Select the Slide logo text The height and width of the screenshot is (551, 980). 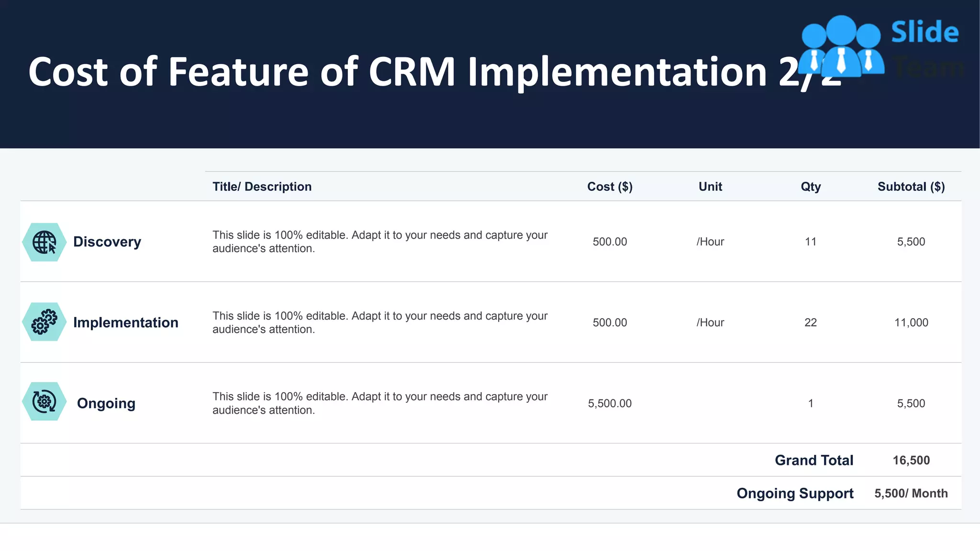(x=924, y=33)
